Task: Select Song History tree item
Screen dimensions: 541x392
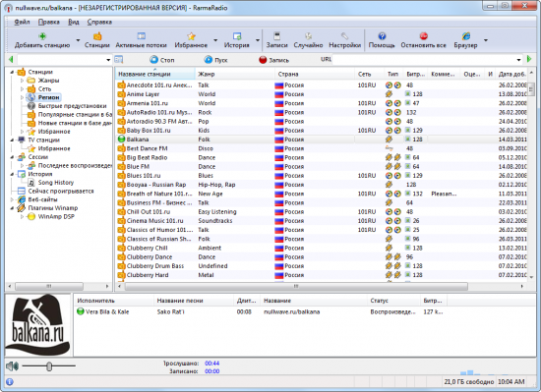Action: pos(55,183)
